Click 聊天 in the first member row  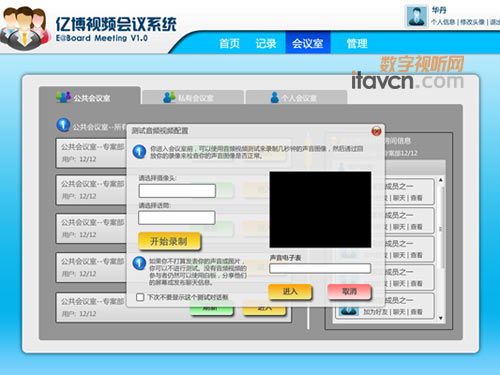(x=399, y=198)
